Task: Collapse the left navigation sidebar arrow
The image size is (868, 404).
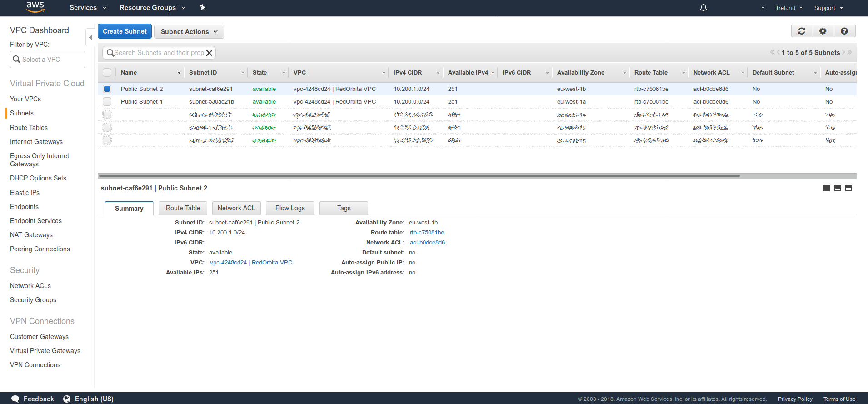Action: click(x=90, y=37)
